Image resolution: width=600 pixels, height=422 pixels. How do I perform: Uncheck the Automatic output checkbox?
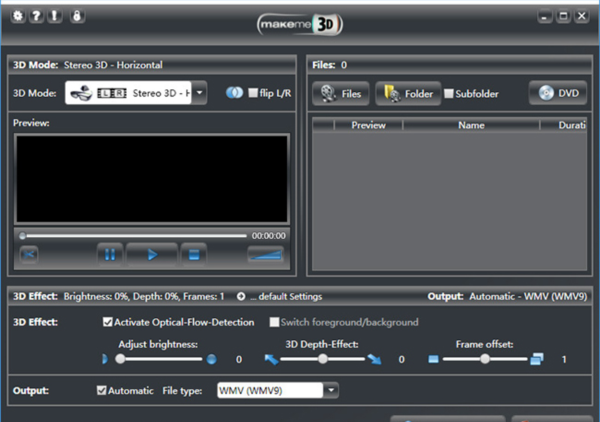[101, 391]
